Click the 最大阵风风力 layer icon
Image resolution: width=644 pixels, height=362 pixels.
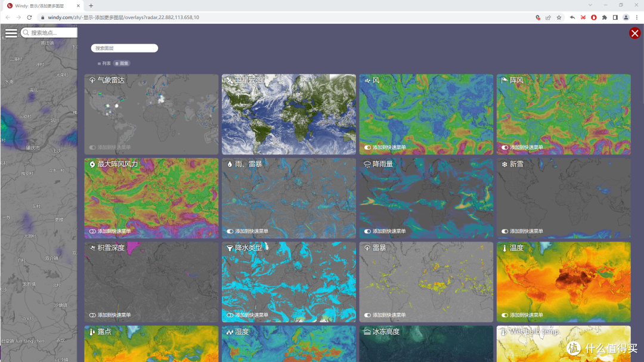92,164
